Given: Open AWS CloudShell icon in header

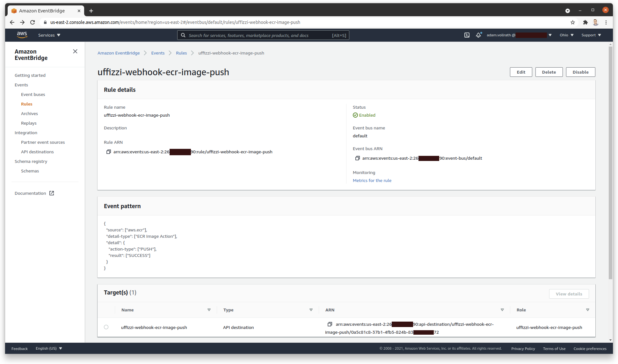Looking at the screenshot, I should click(467, 35).
